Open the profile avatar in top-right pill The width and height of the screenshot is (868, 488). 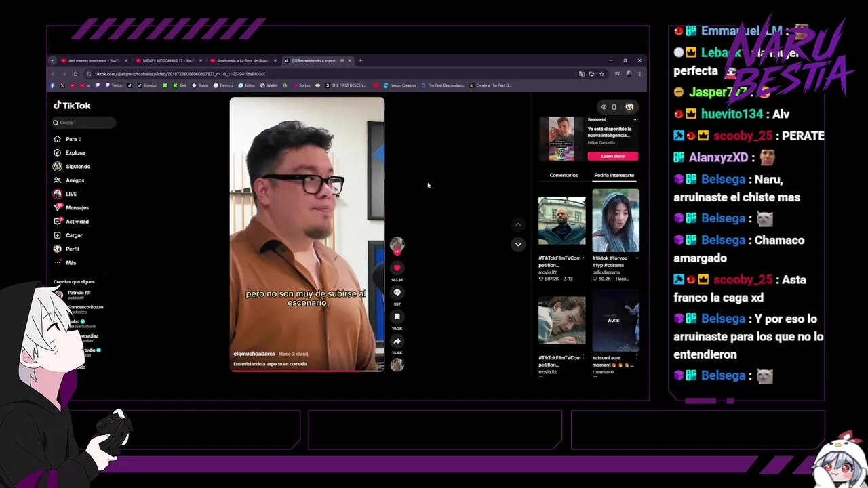tap(629, 107)
